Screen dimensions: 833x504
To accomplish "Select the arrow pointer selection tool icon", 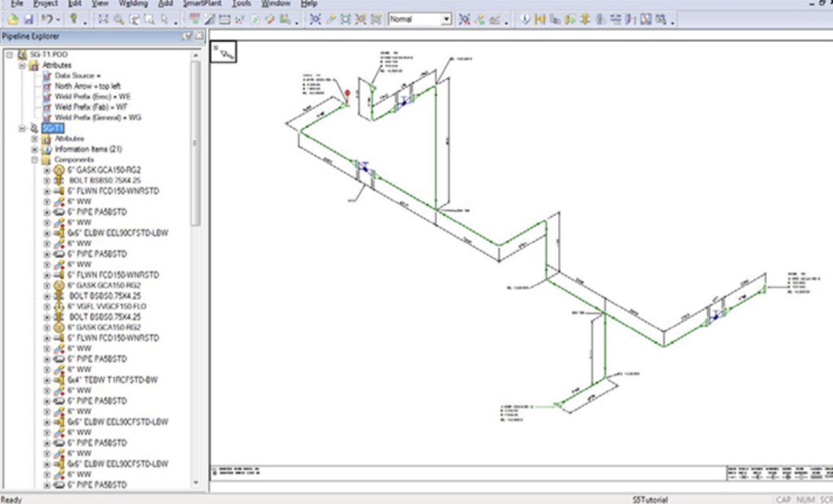I will [x=164, y=20].
